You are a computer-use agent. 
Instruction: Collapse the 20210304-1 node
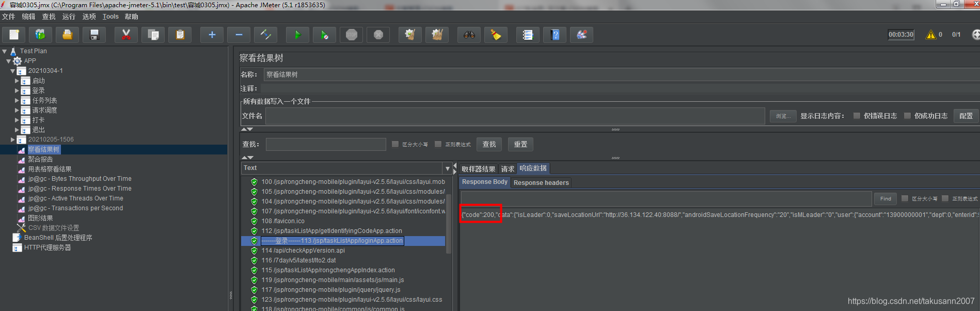pos(13,71)
